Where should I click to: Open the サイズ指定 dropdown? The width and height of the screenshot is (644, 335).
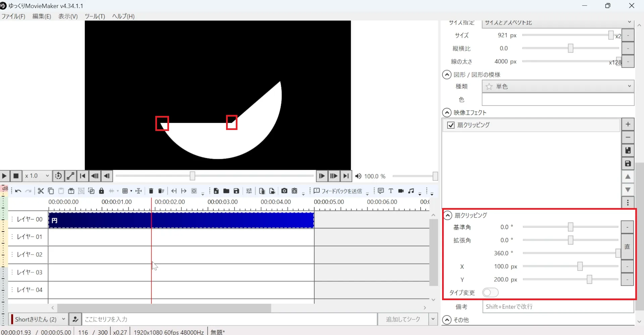click(558, 23)
